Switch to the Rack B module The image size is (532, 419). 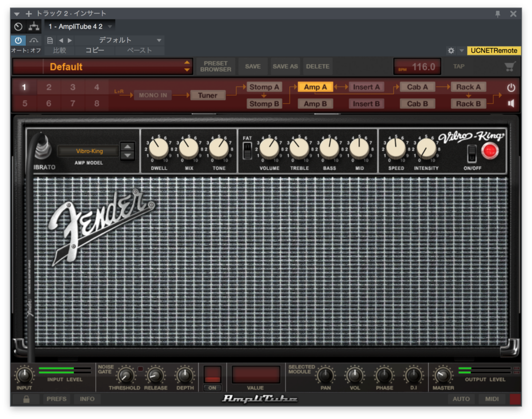[x=469, y=104]
